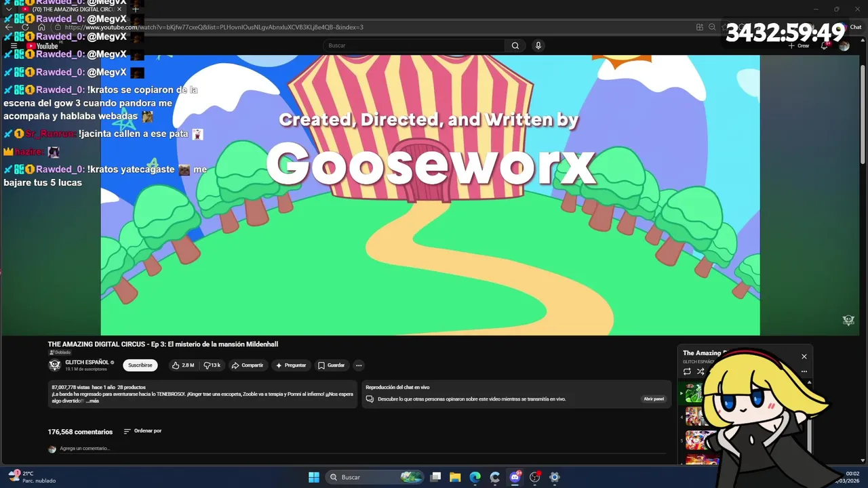Select THE AMAZING DIGITAL CIRCUS browser tab
Viewport: 868px width, 488px height.
73,9
